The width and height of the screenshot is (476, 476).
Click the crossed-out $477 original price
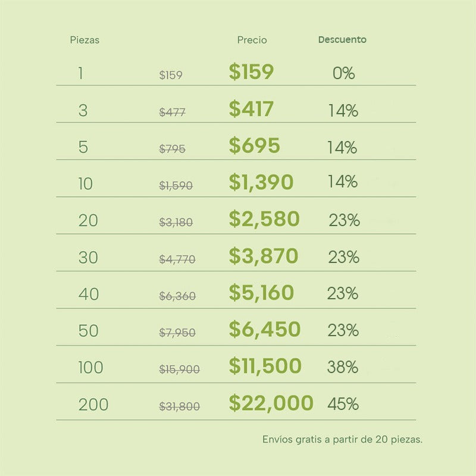[172, 112]
